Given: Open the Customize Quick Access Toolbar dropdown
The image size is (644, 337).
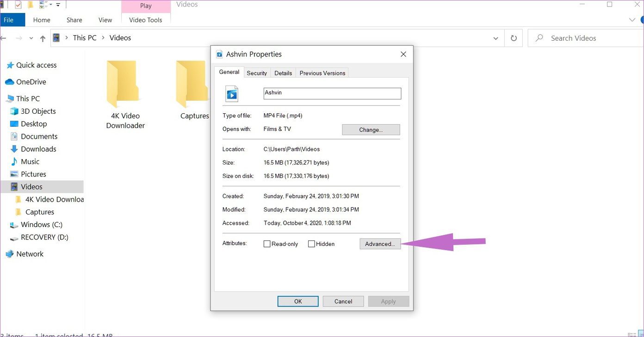Looking at the screenshot, I should tap(58, 5).
